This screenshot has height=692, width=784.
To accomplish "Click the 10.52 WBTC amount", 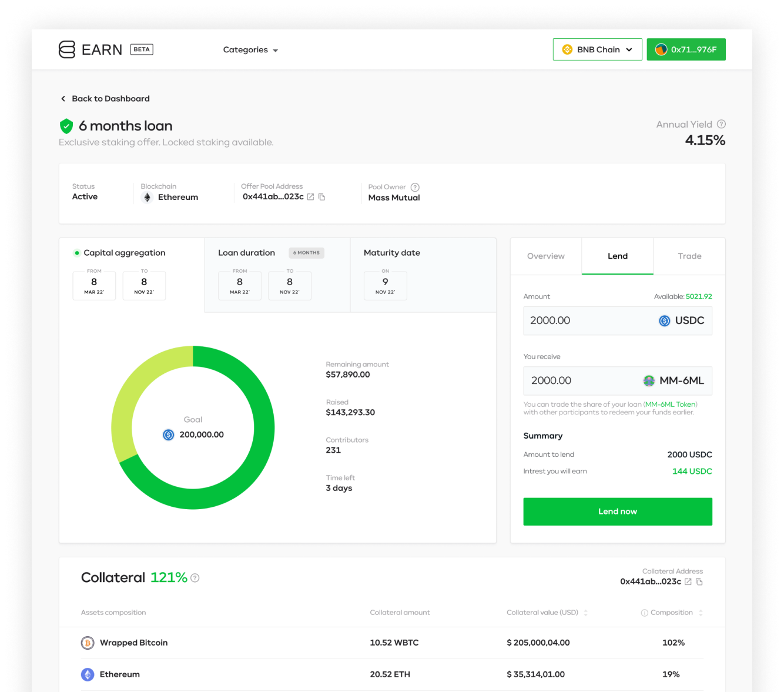I will 394,643.
